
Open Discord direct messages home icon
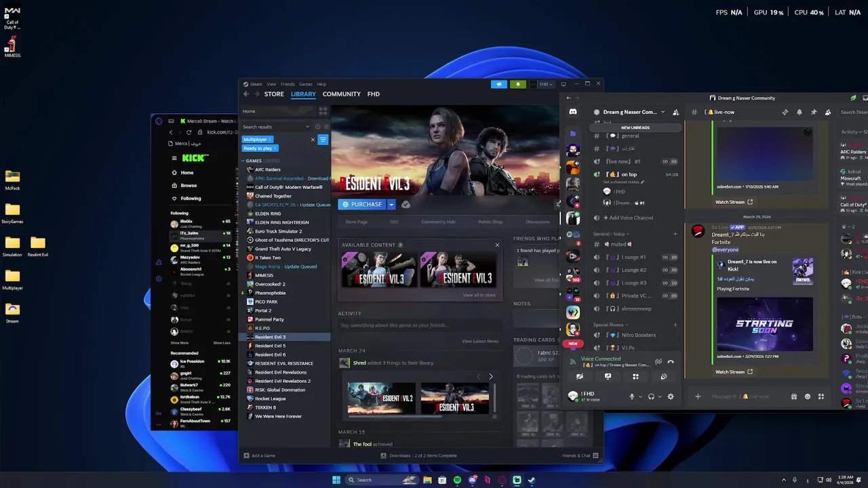(573, 112)
